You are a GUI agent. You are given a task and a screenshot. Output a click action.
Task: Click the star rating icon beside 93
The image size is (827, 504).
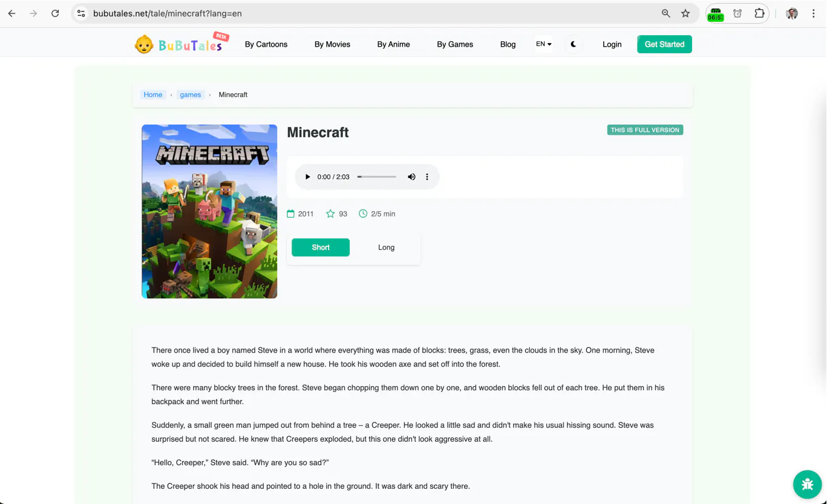(x=330, y=214)
